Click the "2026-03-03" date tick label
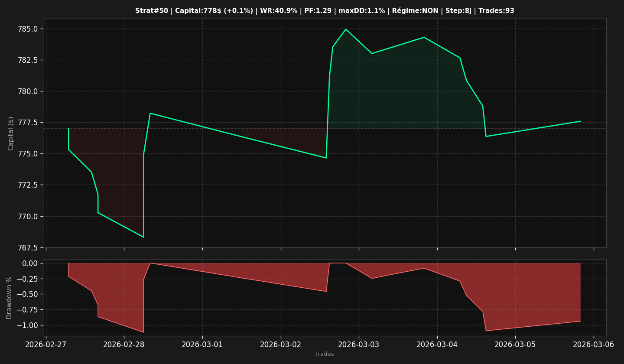Screen dimensions: 624x364 pyautogui.click(x=359, y=344)
